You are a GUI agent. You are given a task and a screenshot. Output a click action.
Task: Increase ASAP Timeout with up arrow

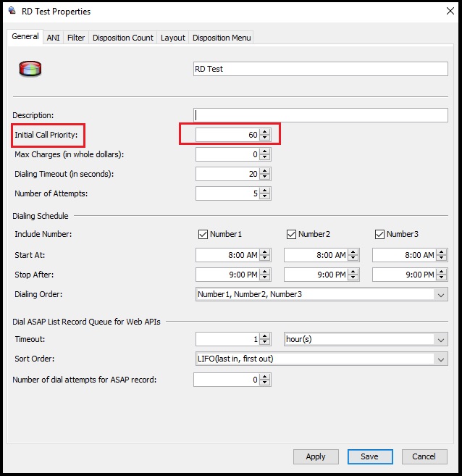coord(265,336)
